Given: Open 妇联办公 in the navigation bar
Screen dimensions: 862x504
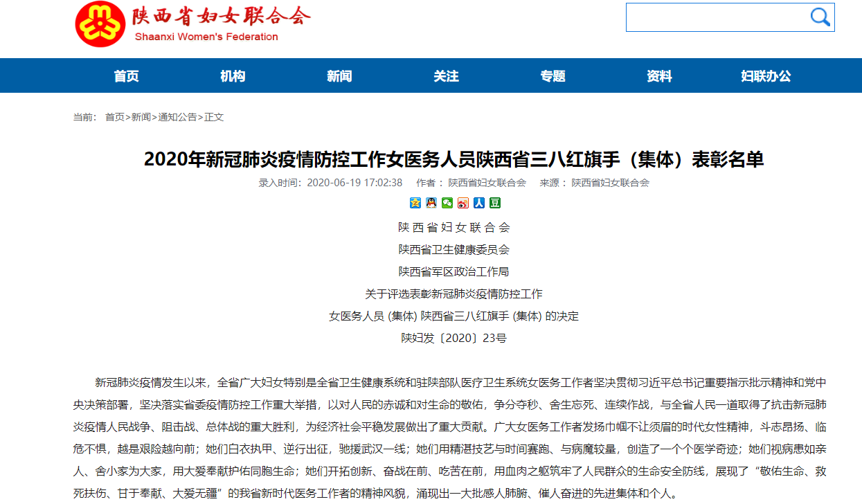Looking at the screenshot, I should (x=766, y=76).
